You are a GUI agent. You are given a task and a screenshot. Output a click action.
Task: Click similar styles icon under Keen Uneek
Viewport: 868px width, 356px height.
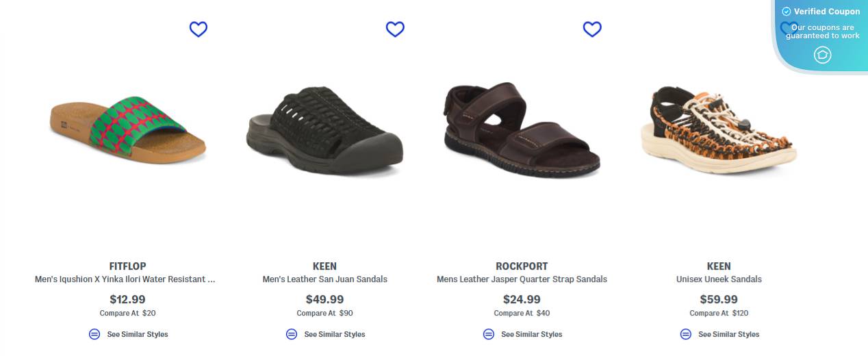tap(686, 334)
